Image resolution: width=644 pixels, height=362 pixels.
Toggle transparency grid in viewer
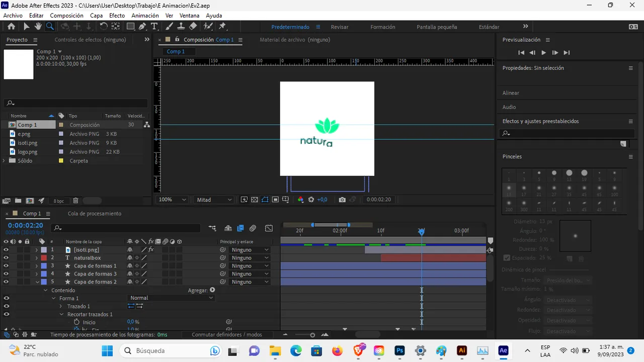pyautogui.click(x=255, y=200)
